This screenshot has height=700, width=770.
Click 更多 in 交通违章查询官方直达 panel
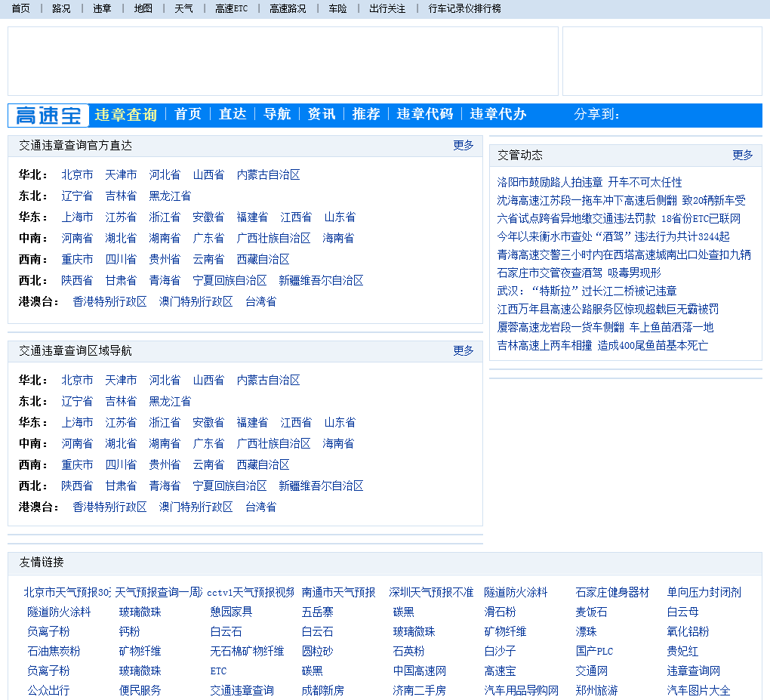click(x=463, y=146)
